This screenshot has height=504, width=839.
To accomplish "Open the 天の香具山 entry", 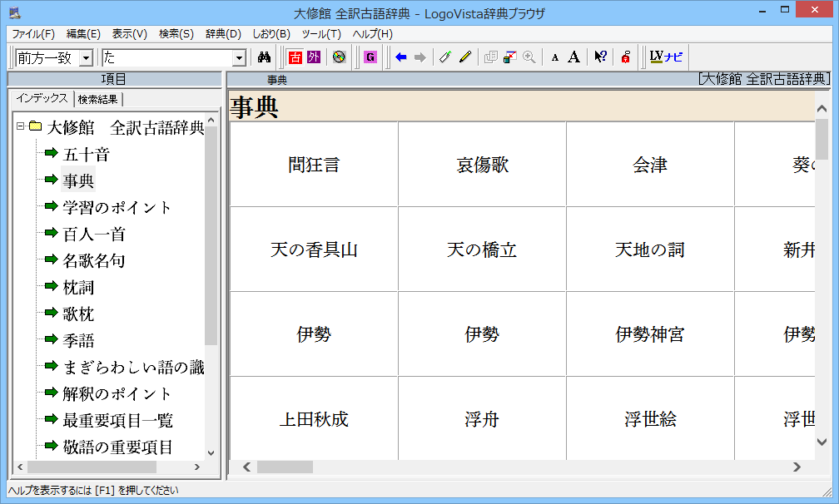I will pos(314,250).
